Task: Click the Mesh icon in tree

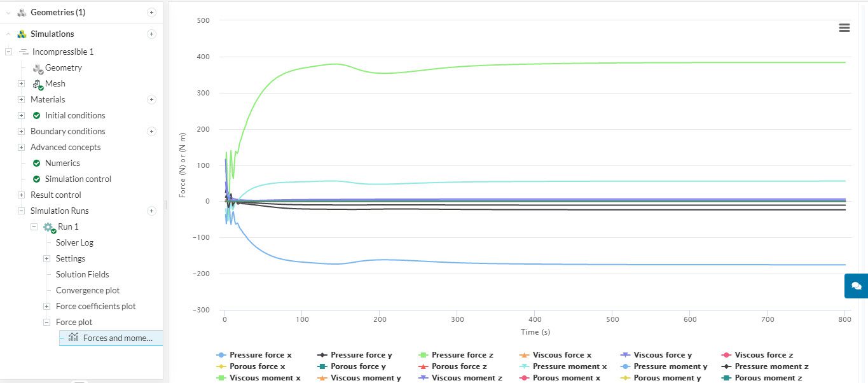Action: [38, 84]
